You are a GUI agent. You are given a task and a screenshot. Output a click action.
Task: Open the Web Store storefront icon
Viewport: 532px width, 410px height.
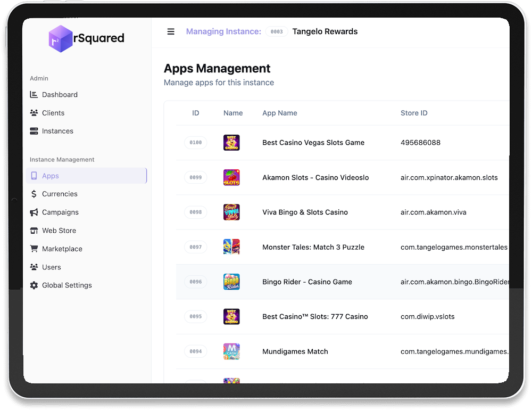pos(33,230)
